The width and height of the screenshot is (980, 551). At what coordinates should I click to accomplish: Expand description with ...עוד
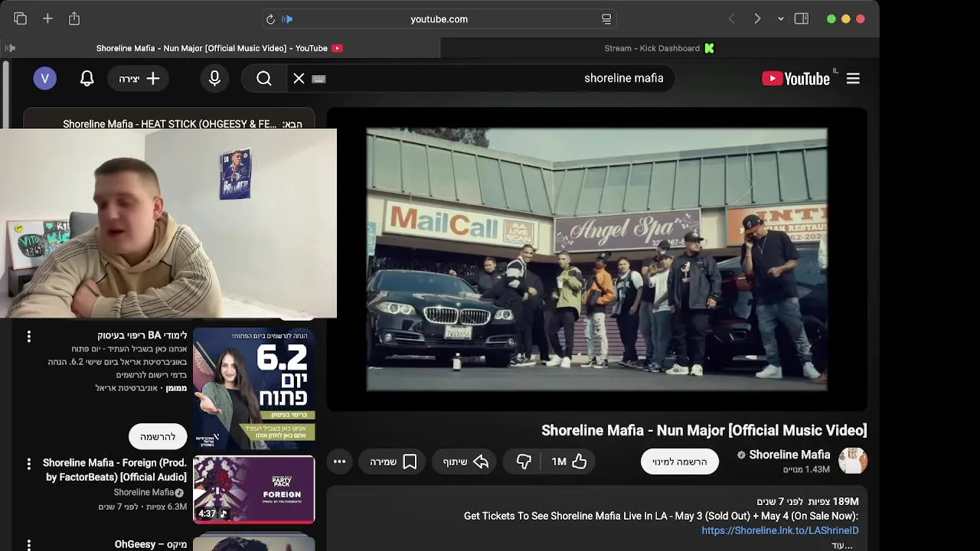coord(842,545)
